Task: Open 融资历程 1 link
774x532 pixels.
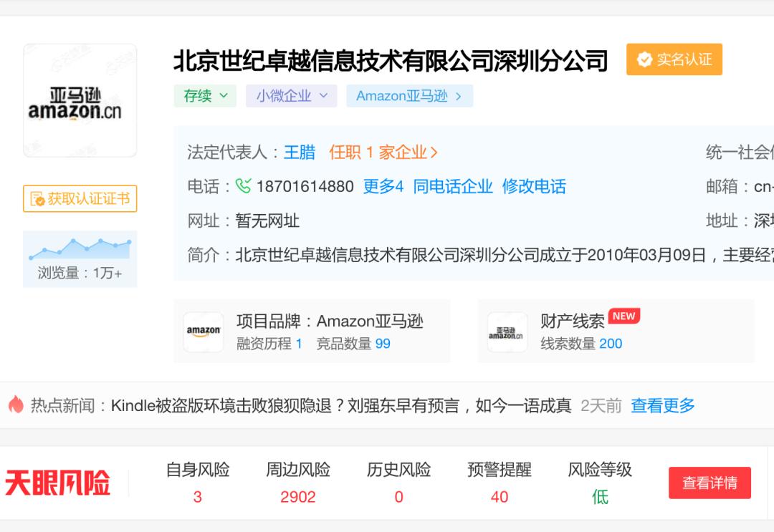Action: click(x=269, y=344)
